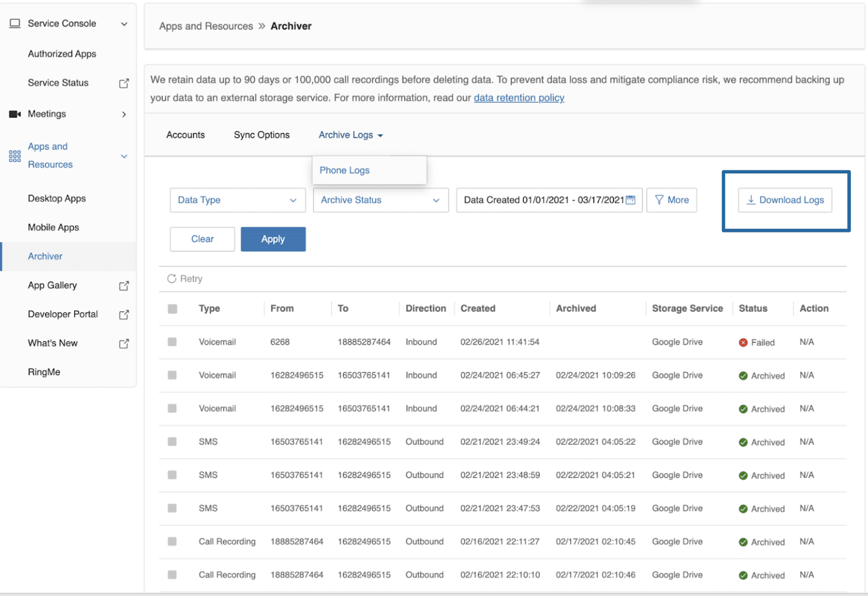Click the external link icon beside App Gallery
The width and height of the screenshot is (868, 596).
pos(124,286)
